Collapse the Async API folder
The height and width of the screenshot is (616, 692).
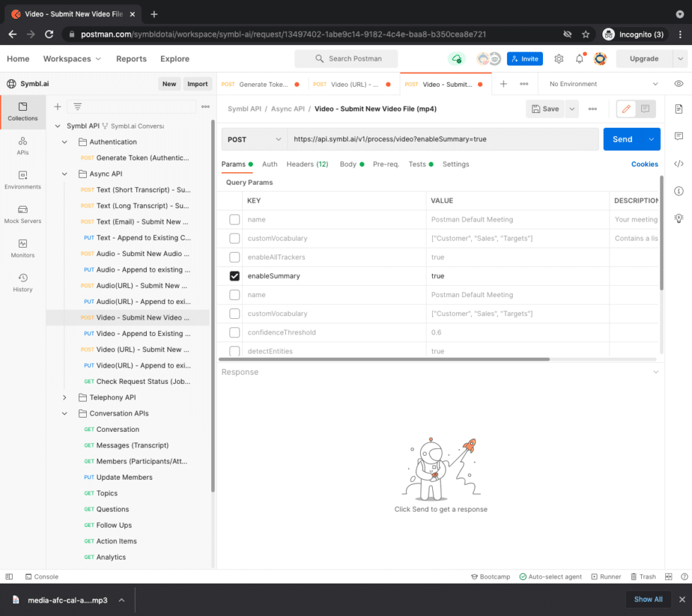pos(64,174)
